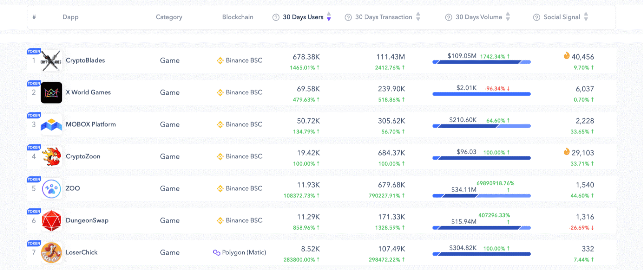
Task: Click the 69890918.76% volume change
Action: click(x=495, y=183)
